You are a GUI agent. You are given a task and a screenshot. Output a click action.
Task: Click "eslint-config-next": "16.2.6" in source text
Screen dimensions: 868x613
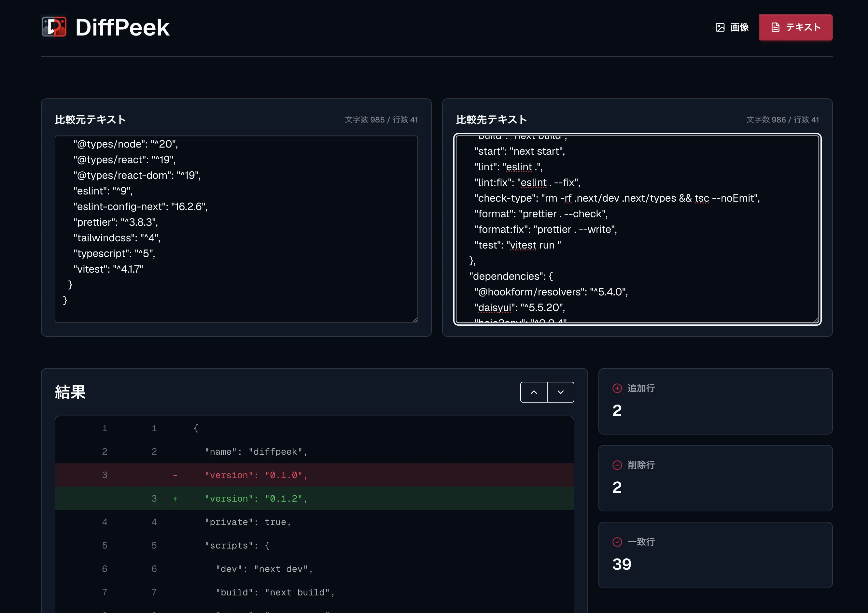click(141, 207)
